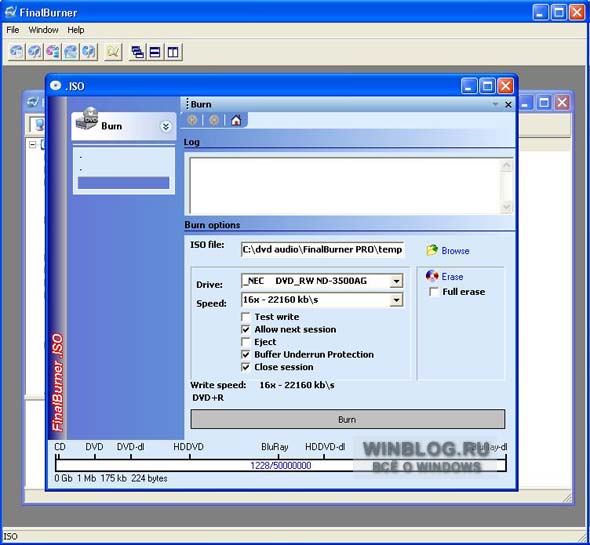Click the home icon in Burn toolbar
The image size is (590, 545).
pyautogui.click(x=236, y=120)
